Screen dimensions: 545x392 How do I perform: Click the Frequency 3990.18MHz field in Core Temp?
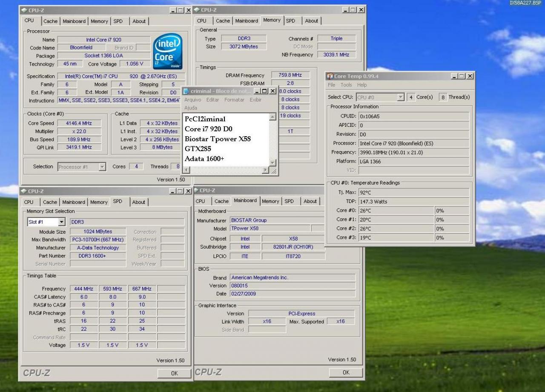pyautogui.click(x=414, y=152)
